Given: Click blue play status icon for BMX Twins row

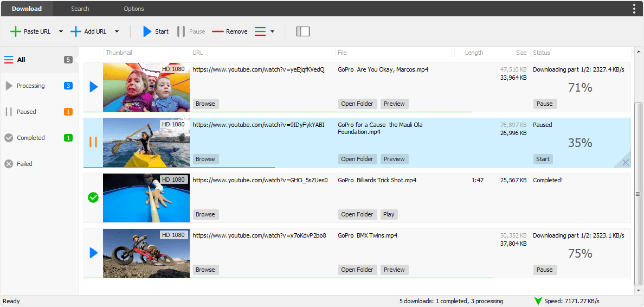Looking at the screenshot, I should (94, 253).
